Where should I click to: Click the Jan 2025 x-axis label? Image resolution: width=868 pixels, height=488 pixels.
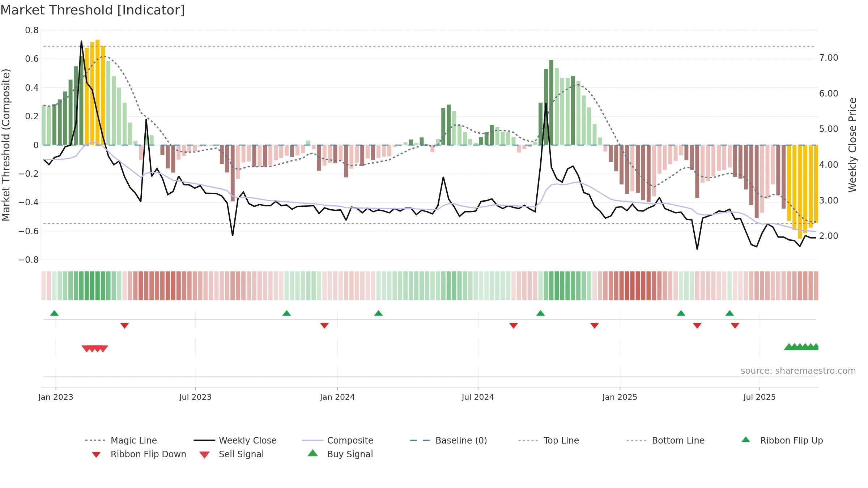coord(620,397)
